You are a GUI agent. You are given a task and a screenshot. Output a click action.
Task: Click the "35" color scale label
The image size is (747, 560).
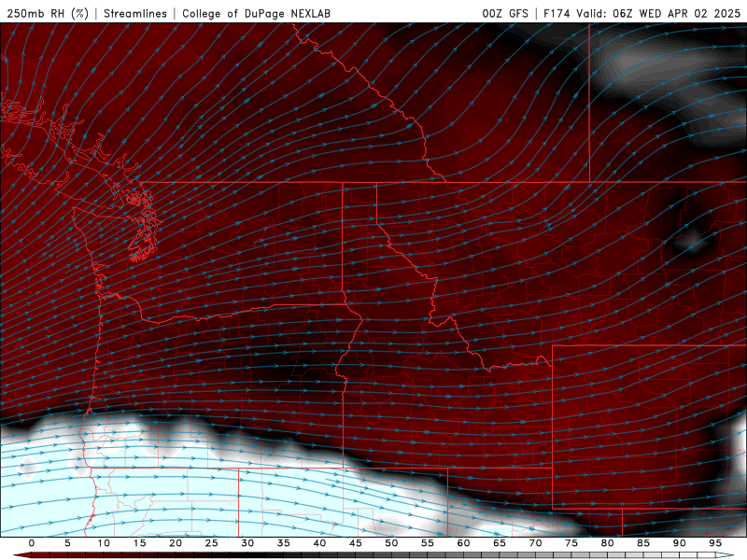coord(283,543)
